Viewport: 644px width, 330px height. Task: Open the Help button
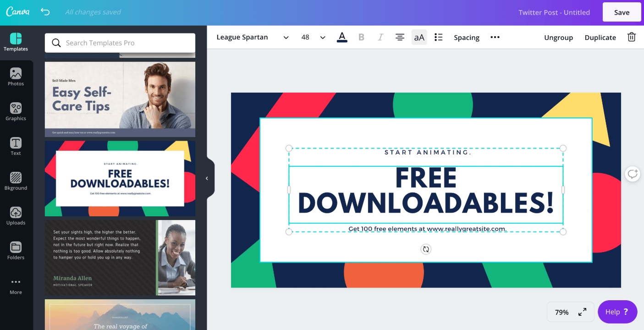[617, 312]
